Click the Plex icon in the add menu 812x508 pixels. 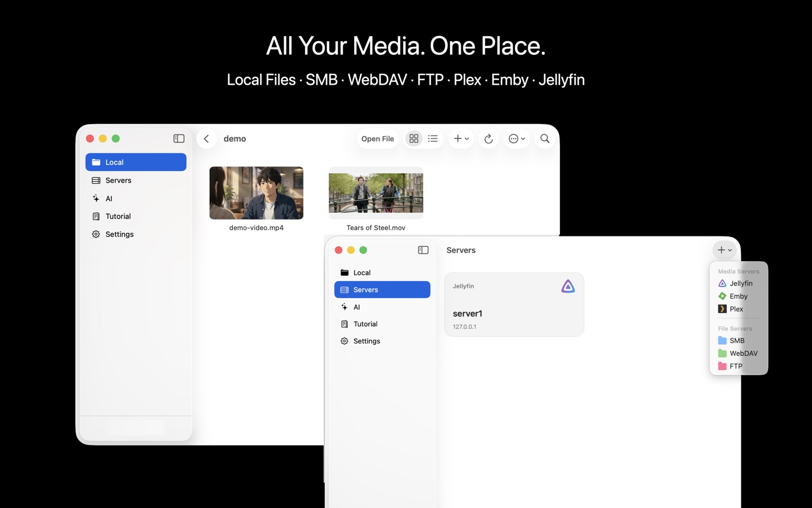(722, 309)
